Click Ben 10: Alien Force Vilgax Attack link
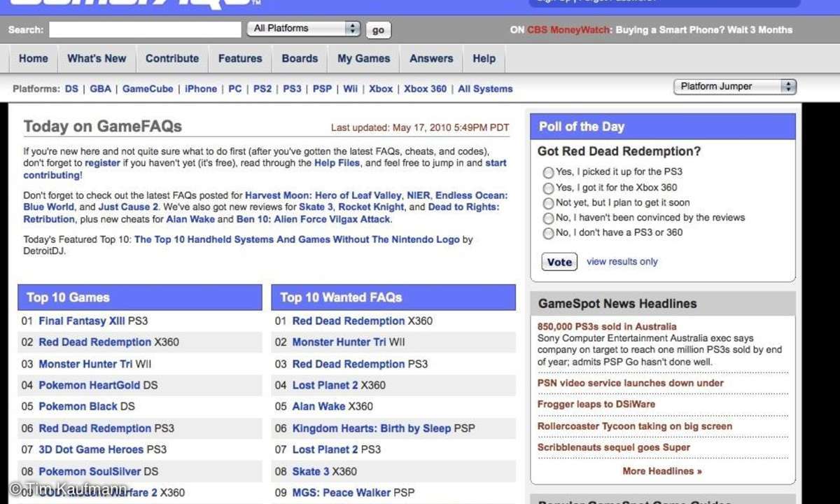Screen dimensions: 840x504 313,219
